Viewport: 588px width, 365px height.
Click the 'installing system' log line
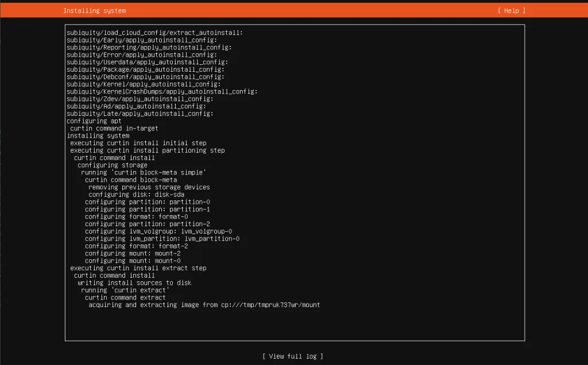click(x=98, y=135)
